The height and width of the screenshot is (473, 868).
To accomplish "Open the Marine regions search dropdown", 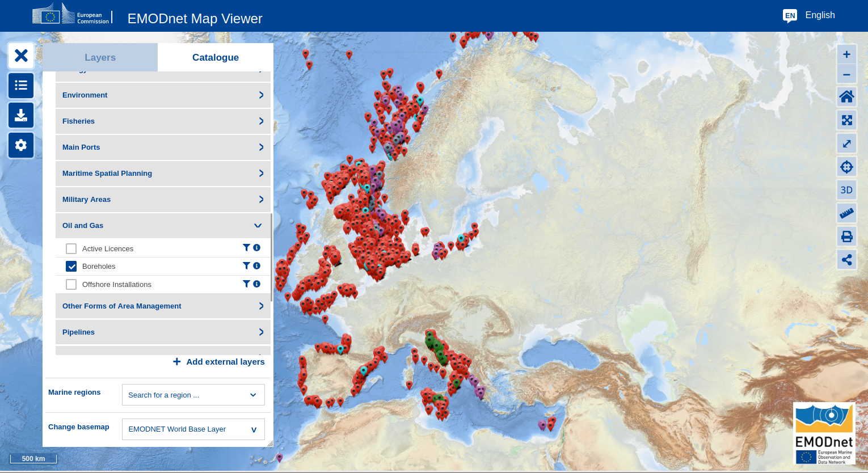I will 193,395.
